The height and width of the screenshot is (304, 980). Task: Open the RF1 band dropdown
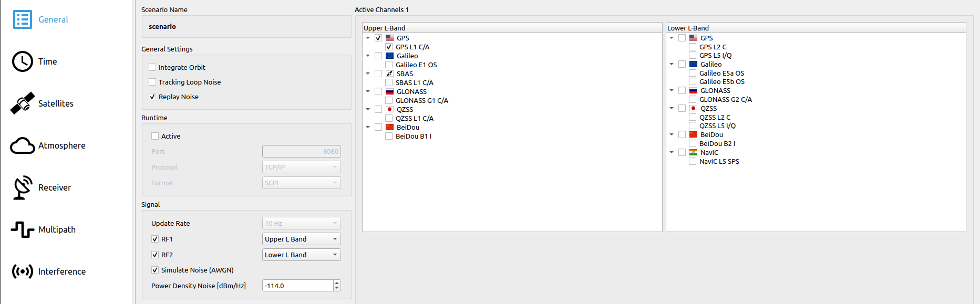point(302,239)
